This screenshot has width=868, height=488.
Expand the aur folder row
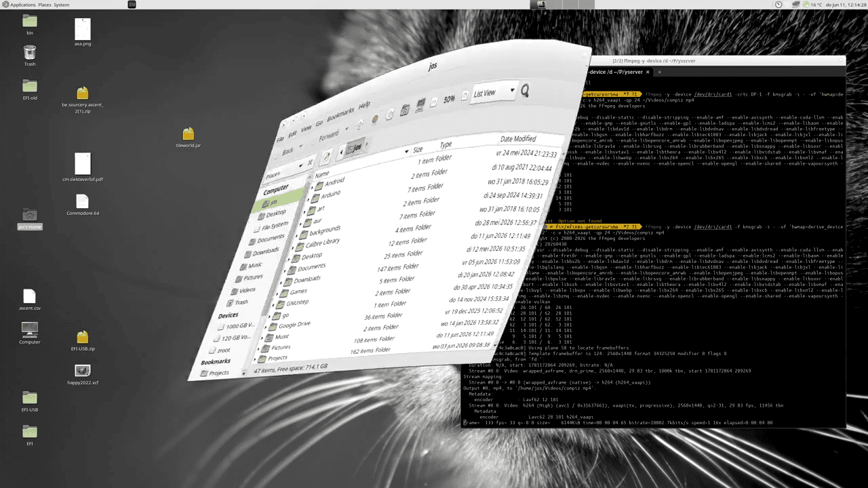[x=300, y=224]
